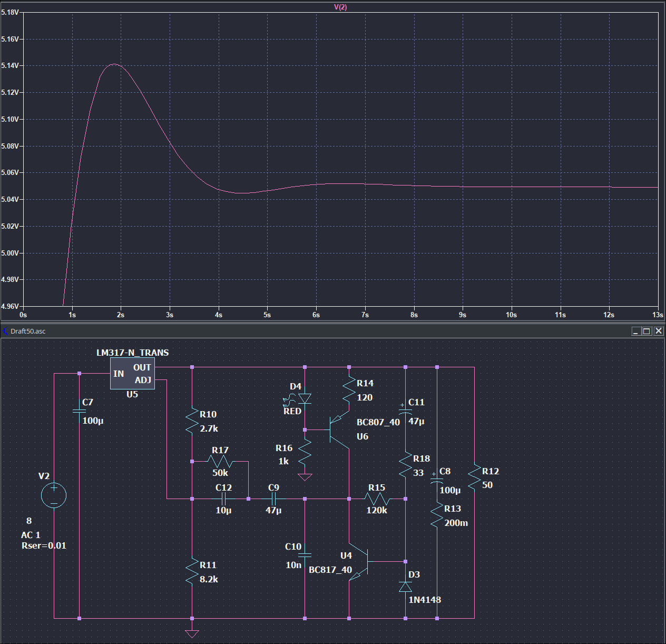Image resolution: width=666 pixels, height=644 pixels.
Task: Select resistor R10 symbol
Action: tap(192, 421)
